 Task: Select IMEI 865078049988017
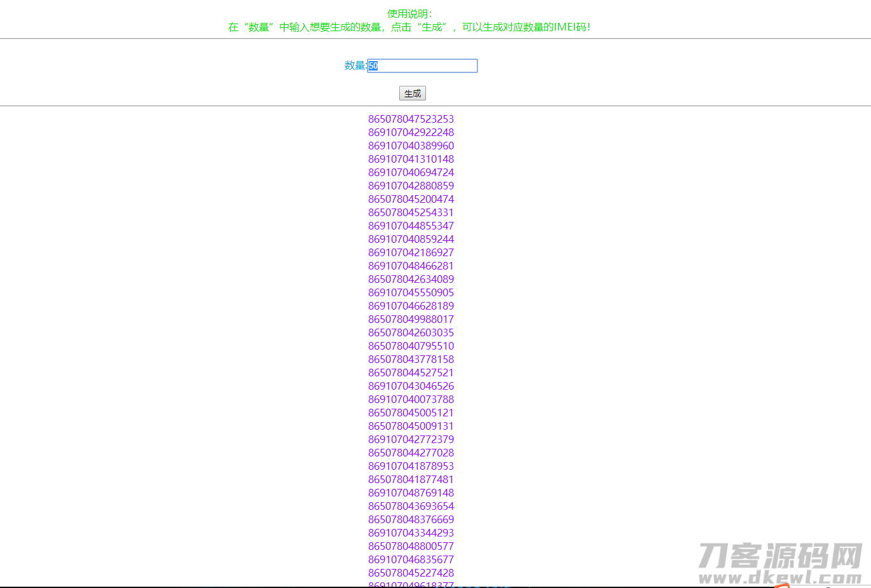tap(411, 319)
